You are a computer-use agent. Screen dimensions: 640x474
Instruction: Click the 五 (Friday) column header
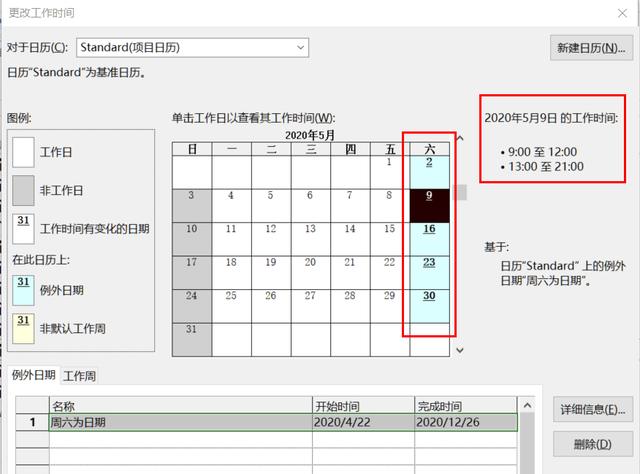pos(390,149)
